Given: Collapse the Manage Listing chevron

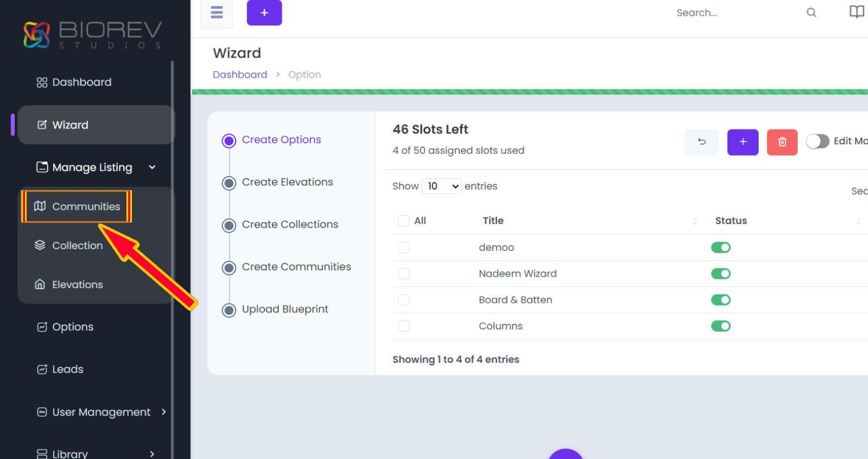Looking at the screenshot, I should [x=152, y=167].
